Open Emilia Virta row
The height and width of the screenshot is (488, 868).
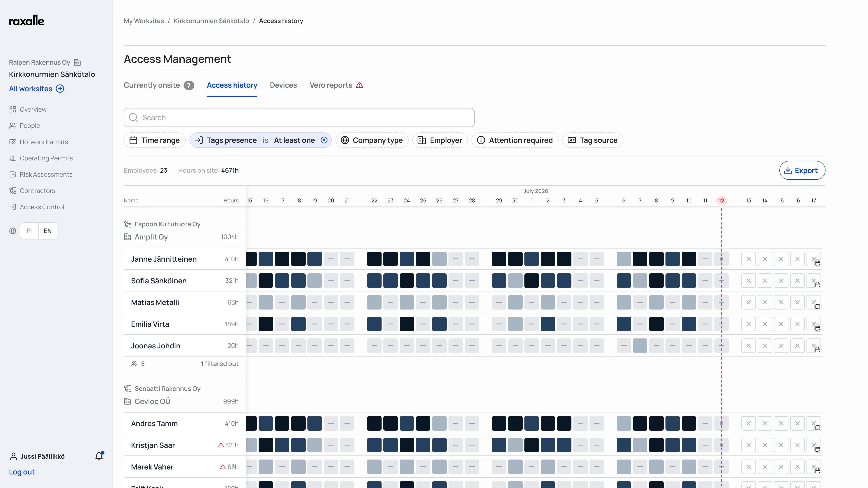[185, 324]
